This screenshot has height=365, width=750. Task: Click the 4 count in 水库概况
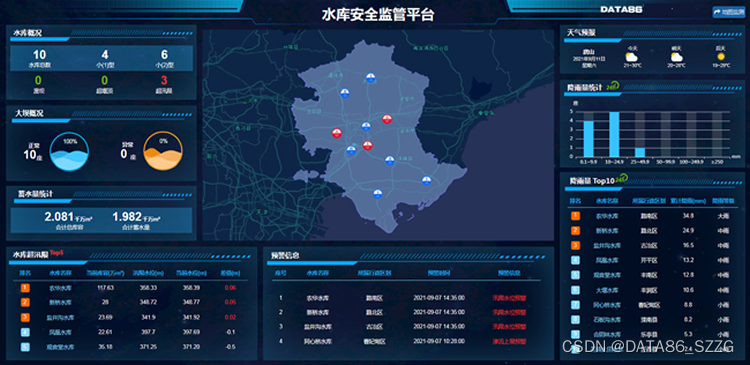click(x=105, y=55)
